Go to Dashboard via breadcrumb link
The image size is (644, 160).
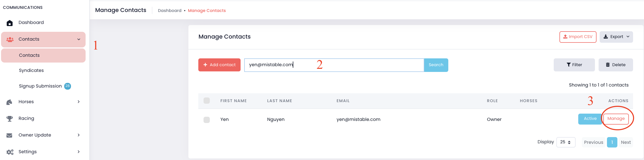[x=170, y=10]
